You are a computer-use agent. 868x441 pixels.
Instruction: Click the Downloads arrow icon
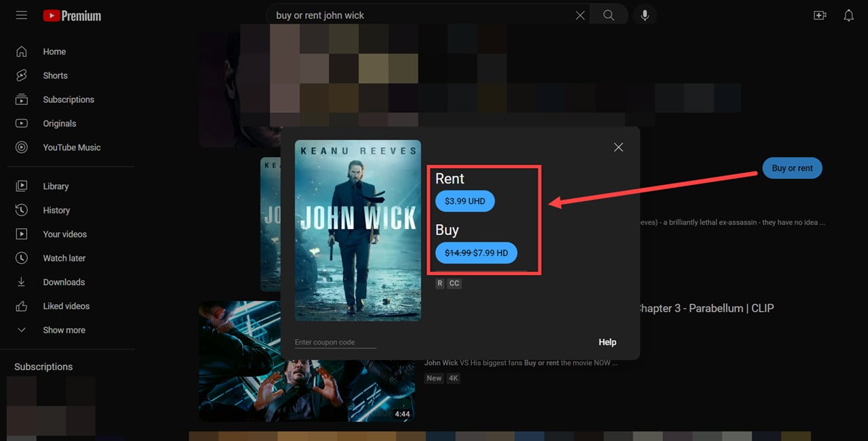coord(22,282)
